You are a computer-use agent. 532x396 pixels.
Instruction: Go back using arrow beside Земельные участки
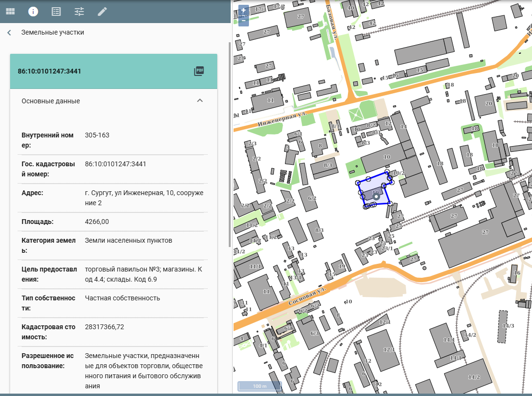tap(9, 33)
